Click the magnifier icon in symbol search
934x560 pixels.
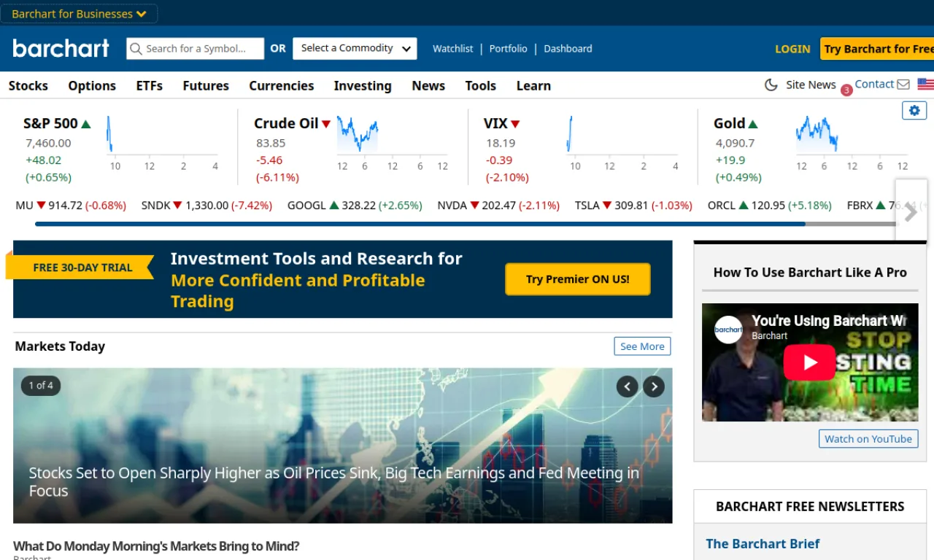tap(136, 49)
